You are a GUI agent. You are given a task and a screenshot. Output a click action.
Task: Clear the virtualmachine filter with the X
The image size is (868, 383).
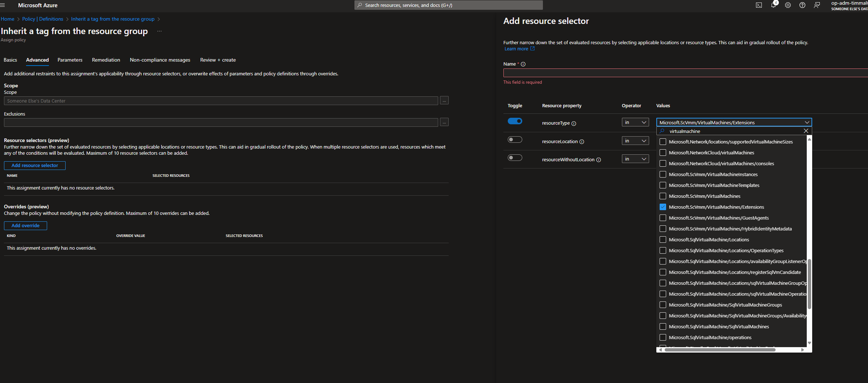(806, 131)
